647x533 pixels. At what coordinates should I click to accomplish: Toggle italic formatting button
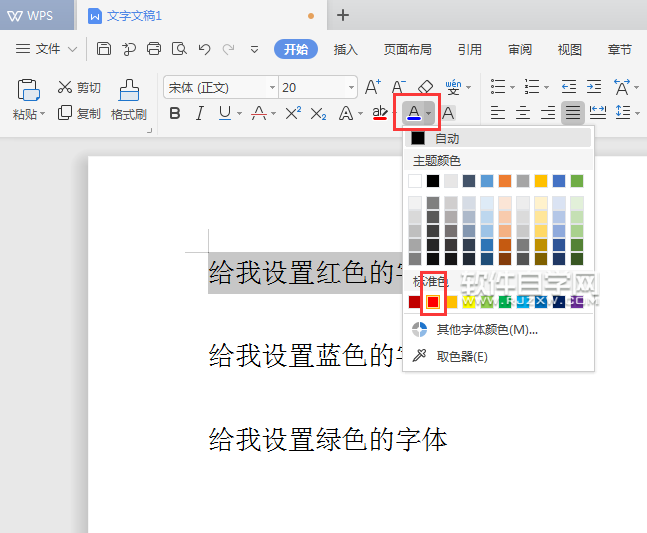pyautogui.click(x=200, y=113)
